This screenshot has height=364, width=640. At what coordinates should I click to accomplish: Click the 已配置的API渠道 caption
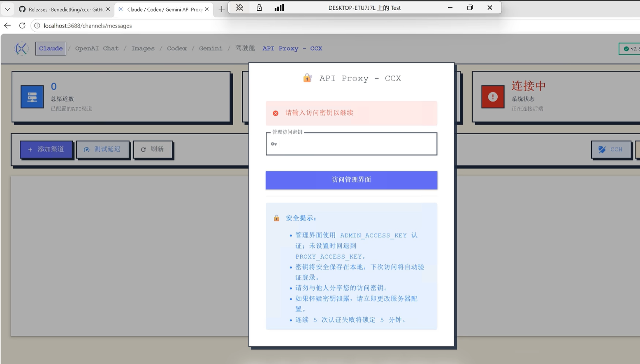click(x=71, y=109)
